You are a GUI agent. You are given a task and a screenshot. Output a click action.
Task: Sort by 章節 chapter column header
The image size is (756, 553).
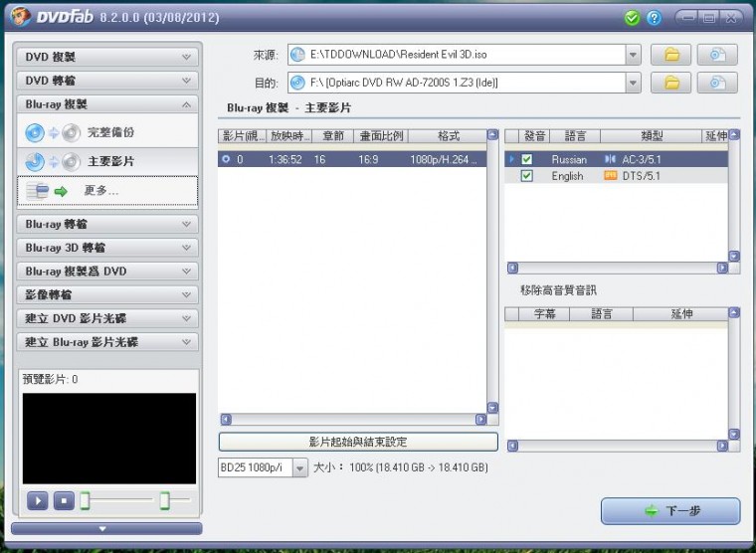(332, 136)
